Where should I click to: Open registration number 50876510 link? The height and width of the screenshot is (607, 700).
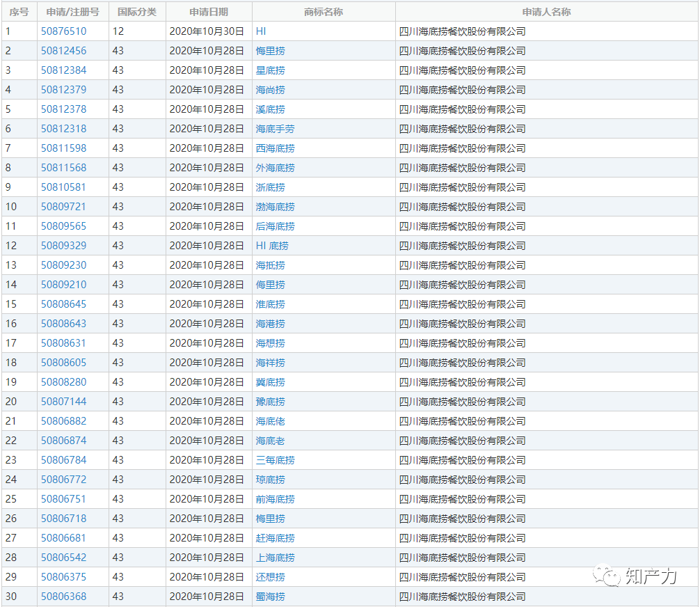[64, 31]
